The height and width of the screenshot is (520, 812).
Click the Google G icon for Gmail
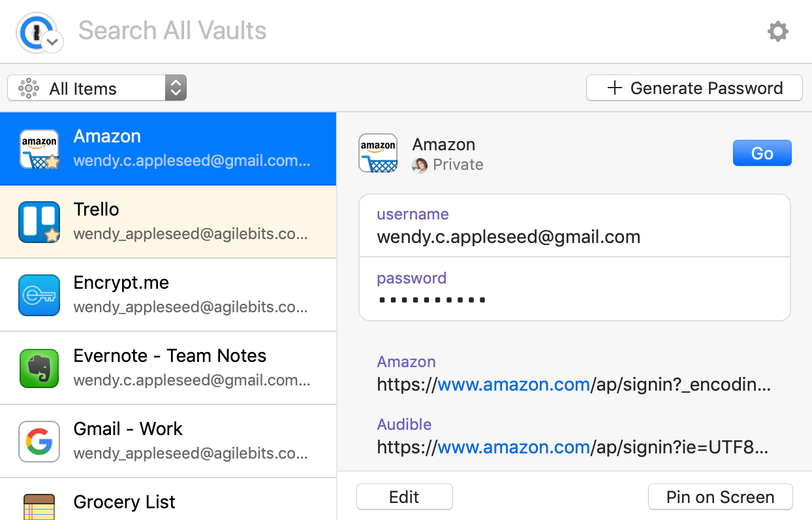pos(39,442)
